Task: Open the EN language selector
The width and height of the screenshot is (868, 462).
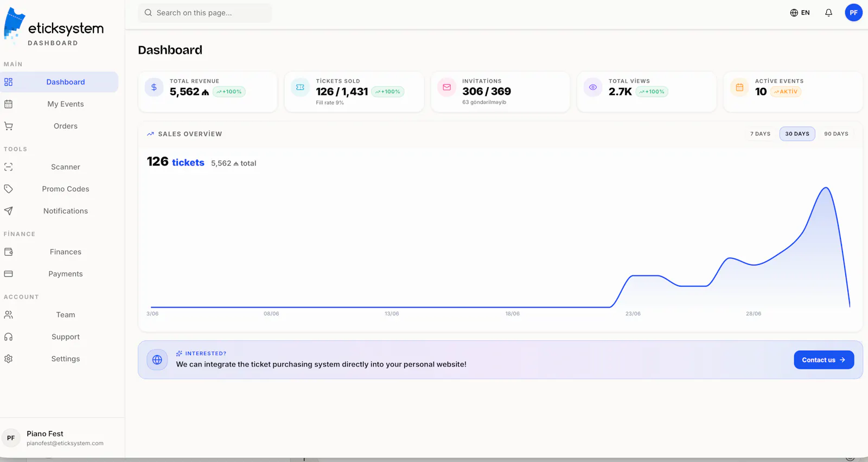Action: coord(800,12)
